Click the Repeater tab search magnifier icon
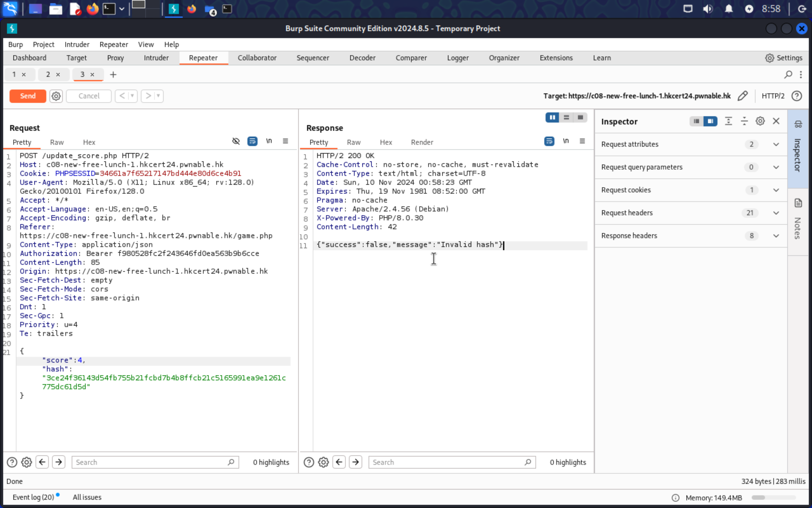 tap(788, 74)
